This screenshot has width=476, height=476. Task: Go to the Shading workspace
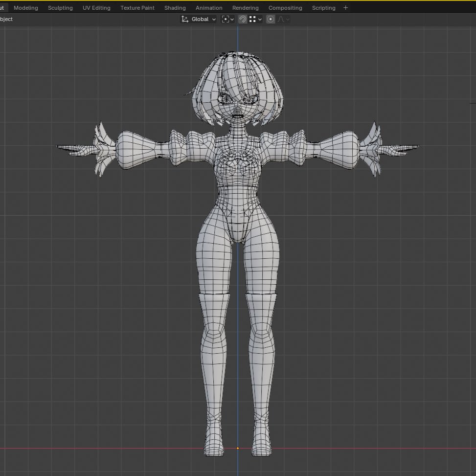[175, 8]
